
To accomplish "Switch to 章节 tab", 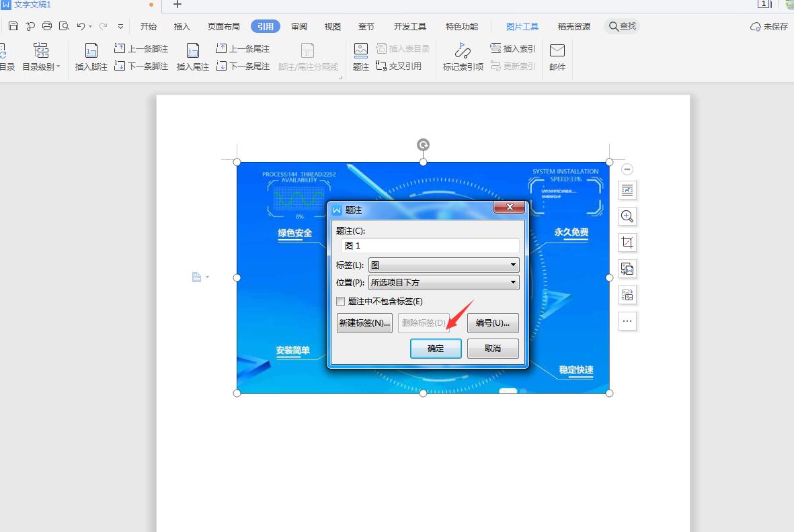I will pos(366,26).
